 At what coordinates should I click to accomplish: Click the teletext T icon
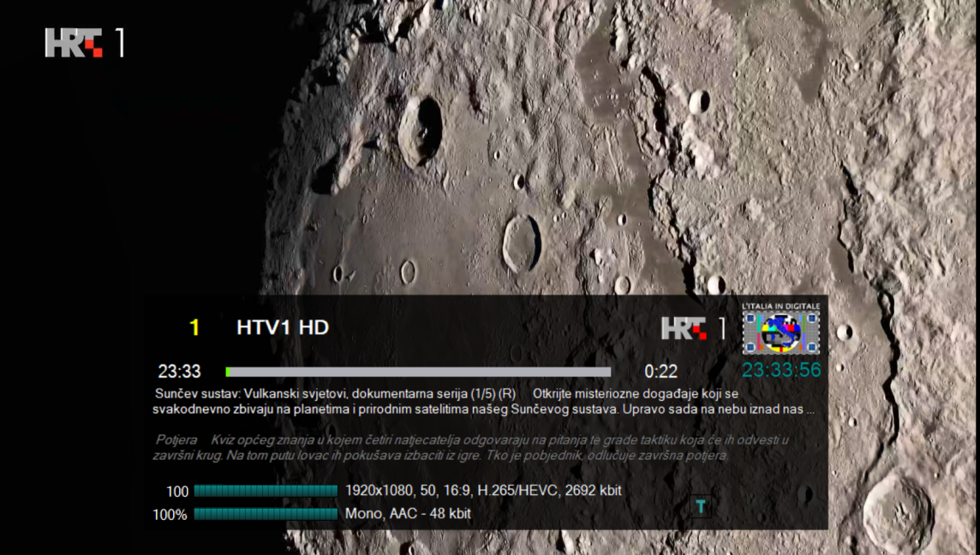click(701, 506)
